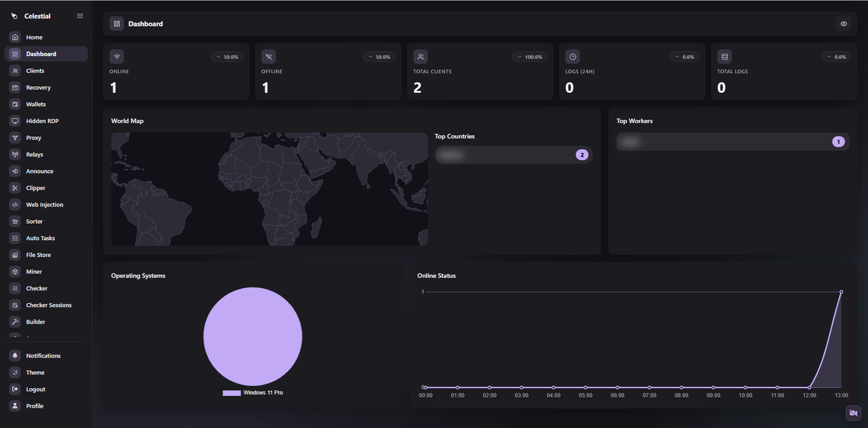Viewport: 868px width, 428px height.
Task: Click the Top Workers row with count 1
Action: 733,142
